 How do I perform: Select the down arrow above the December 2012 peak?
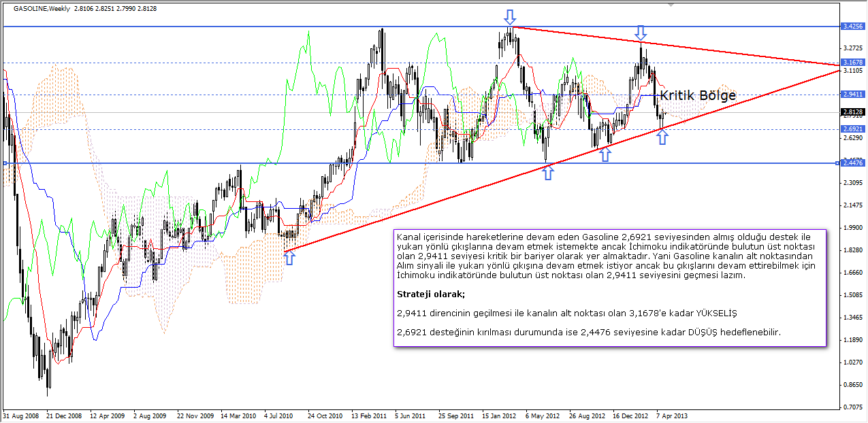tap(640, 31)
